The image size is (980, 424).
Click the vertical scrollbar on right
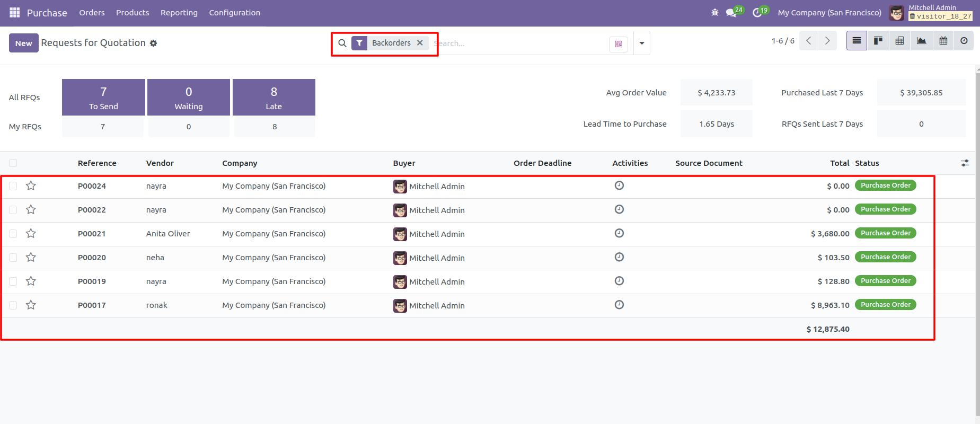pyautogui.click(x=977, y=244)
